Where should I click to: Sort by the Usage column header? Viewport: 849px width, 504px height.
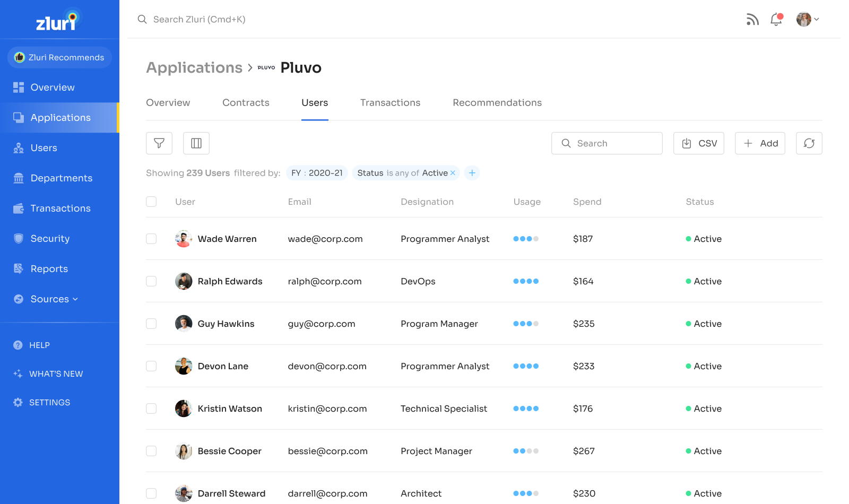[x=527, y=202]
